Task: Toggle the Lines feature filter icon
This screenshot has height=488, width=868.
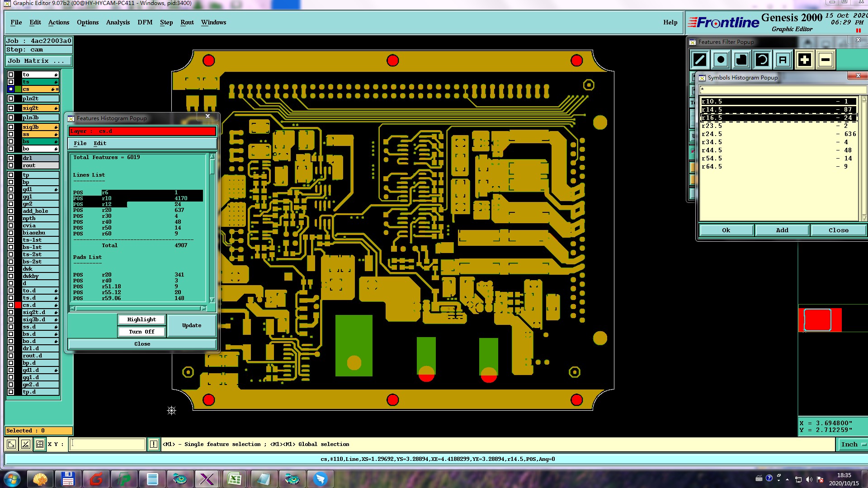Action: pyautogui.click(x=700, y=60)
